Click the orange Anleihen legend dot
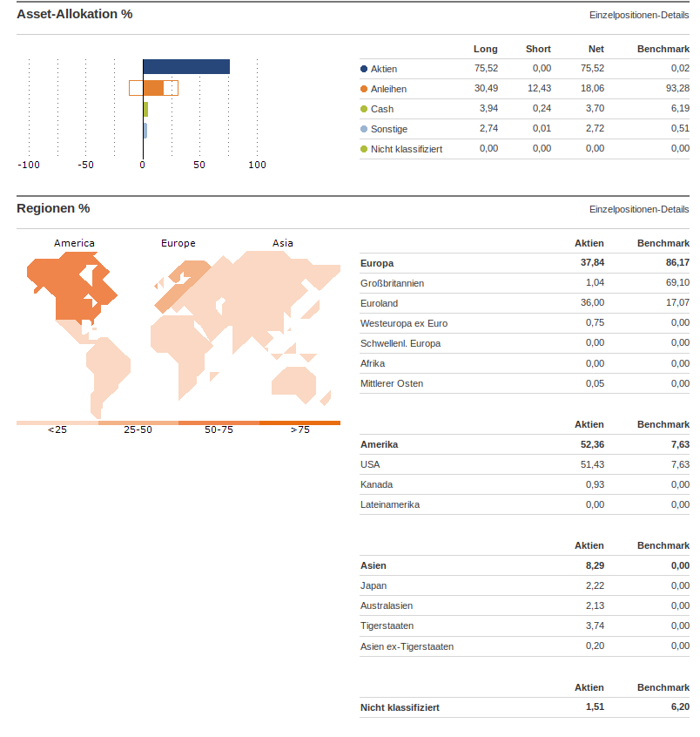 pos(364,89)
